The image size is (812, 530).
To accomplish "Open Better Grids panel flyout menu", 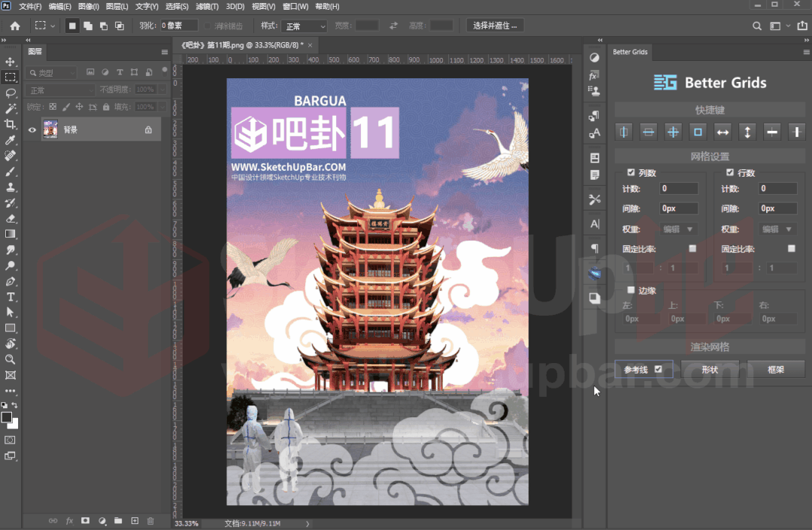I will [806, 52].
